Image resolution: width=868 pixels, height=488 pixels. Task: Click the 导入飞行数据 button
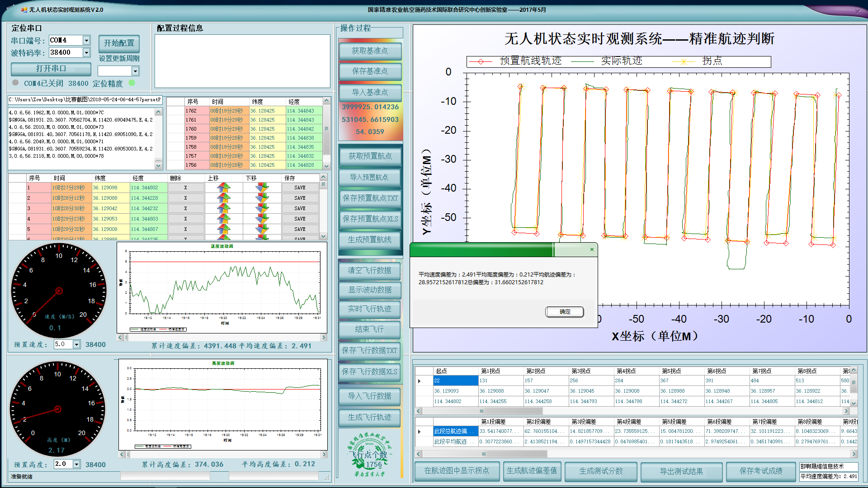(x=370, y=396)
